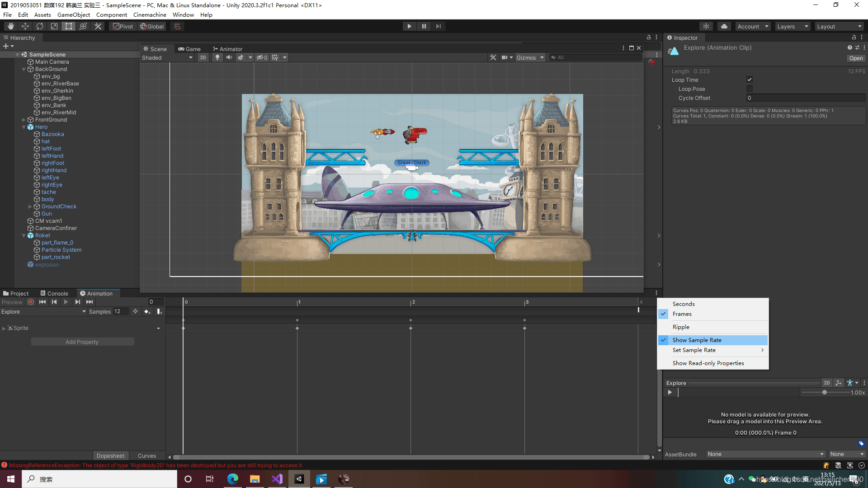868x488 pixels.
Task: Open Collab services sun icon
Action: tap(706, 26)
